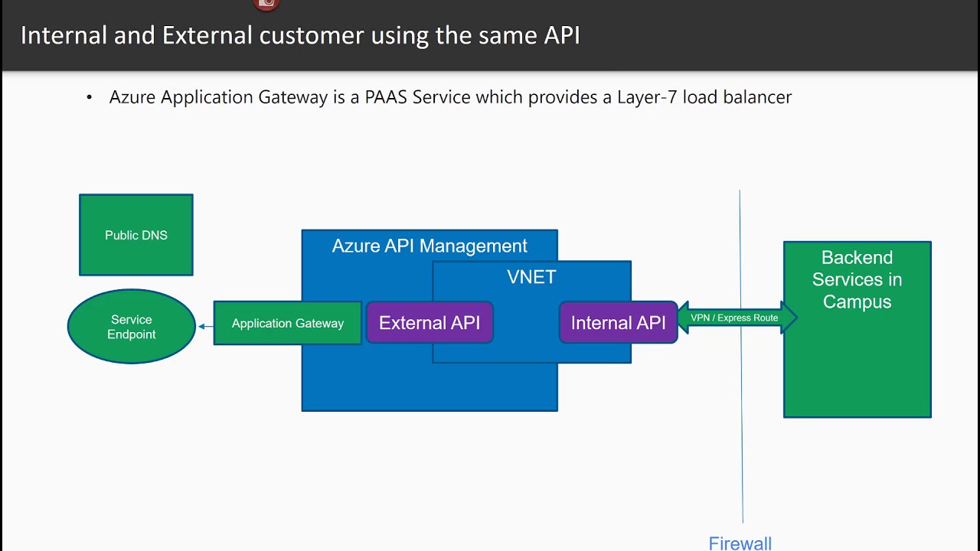The image size is (980, 551).
Task: Select the slide title about same API
Action: click(x=300, y=35)
